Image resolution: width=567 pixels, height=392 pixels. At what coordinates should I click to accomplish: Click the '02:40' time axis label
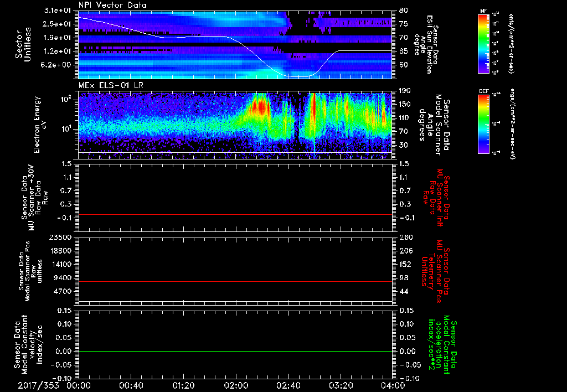point(288,385)
